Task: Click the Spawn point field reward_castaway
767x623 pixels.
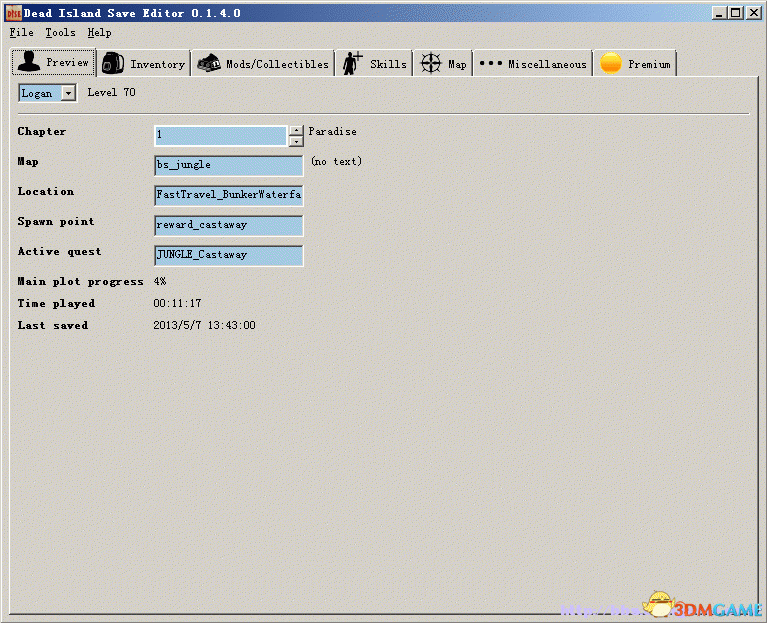Action: tap(228, 225)
